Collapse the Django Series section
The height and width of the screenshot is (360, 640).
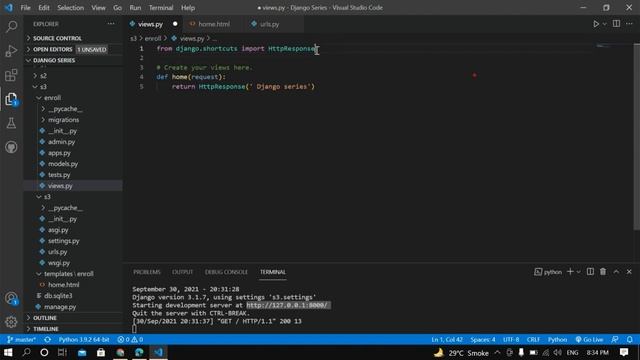click(x=73, y=60)
